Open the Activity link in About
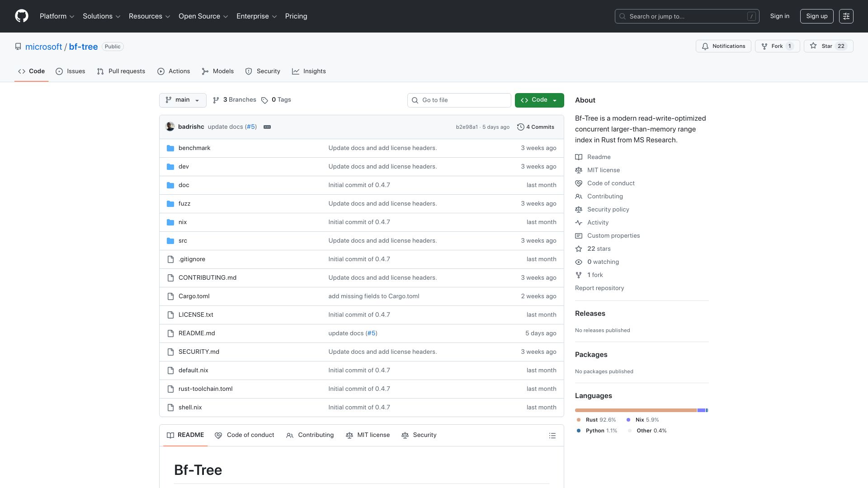This screenshot has width=868, height=488. pos(592,222)
